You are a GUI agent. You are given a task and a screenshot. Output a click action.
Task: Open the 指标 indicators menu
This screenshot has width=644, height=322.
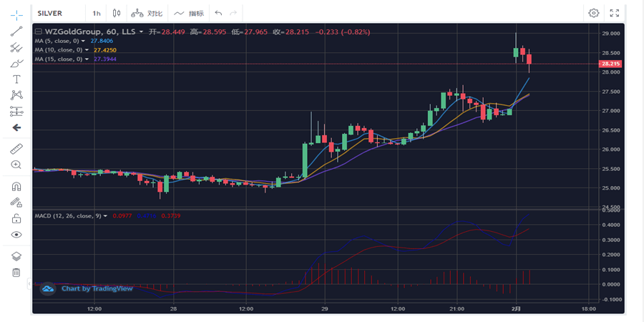tap(189, 13)
